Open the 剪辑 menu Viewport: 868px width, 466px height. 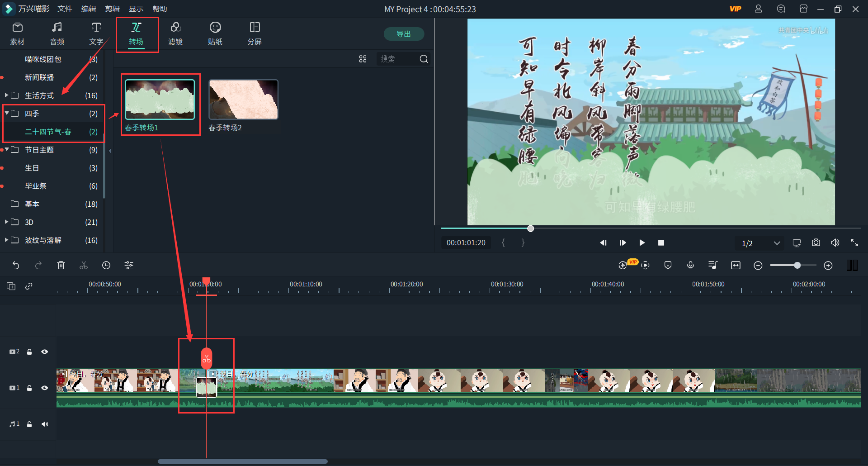pyautogui.click(x=112, y=9)
